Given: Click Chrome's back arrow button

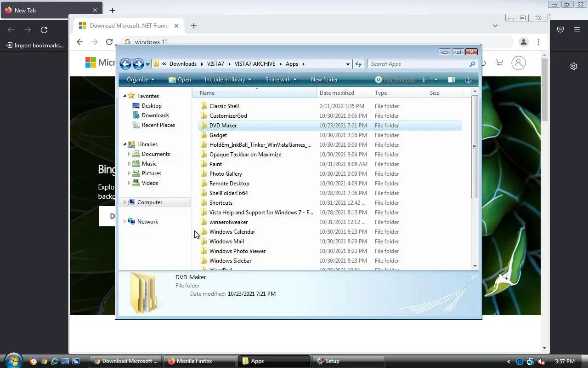Looking at the screenshot, I should (x=80, y=42).
